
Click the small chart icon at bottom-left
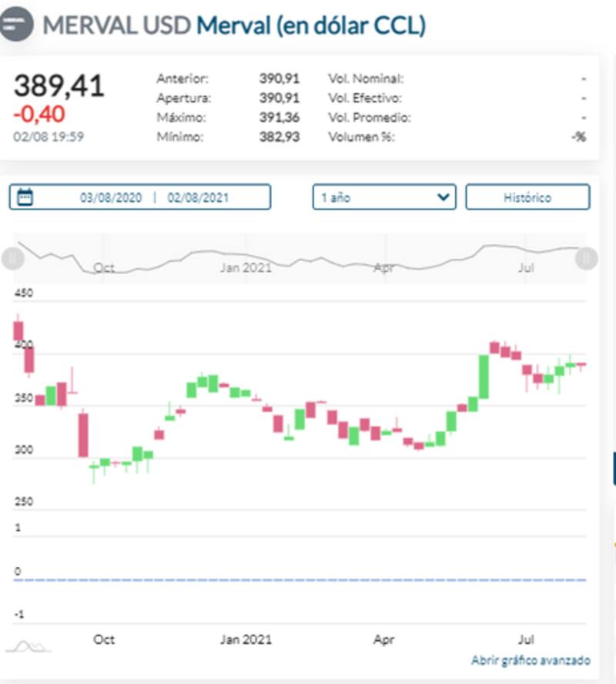click(28, 647)
